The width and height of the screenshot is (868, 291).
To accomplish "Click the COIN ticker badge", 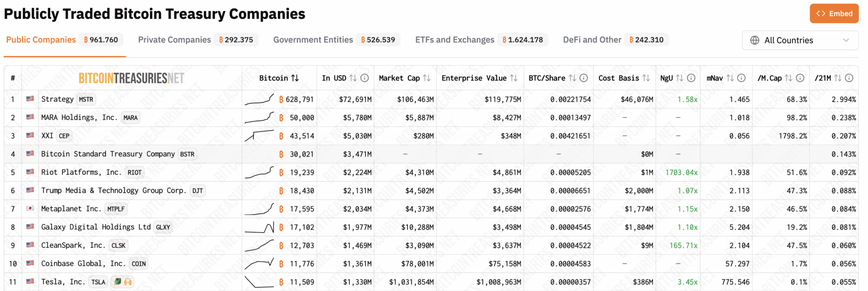I will coord(139,264).
